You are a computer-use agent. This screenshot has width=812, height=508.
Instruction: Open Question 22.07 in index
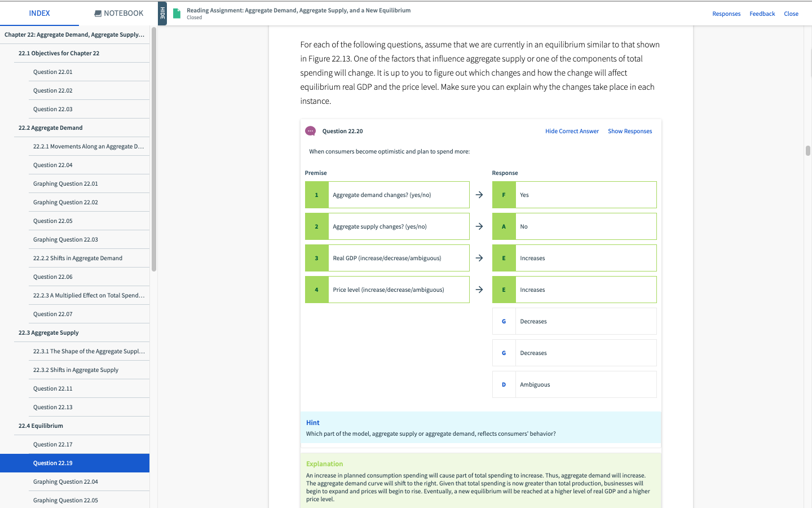pos(89,314)
